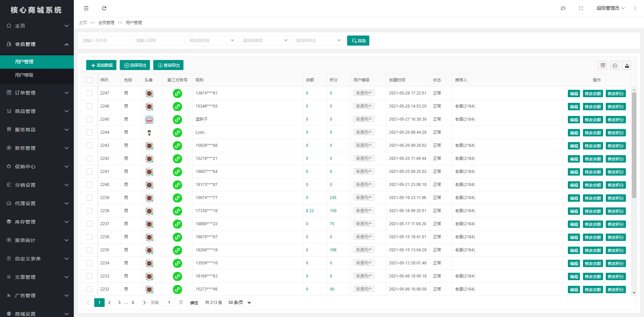
Task: Click the refresh page icon
Action: (104, 8)
